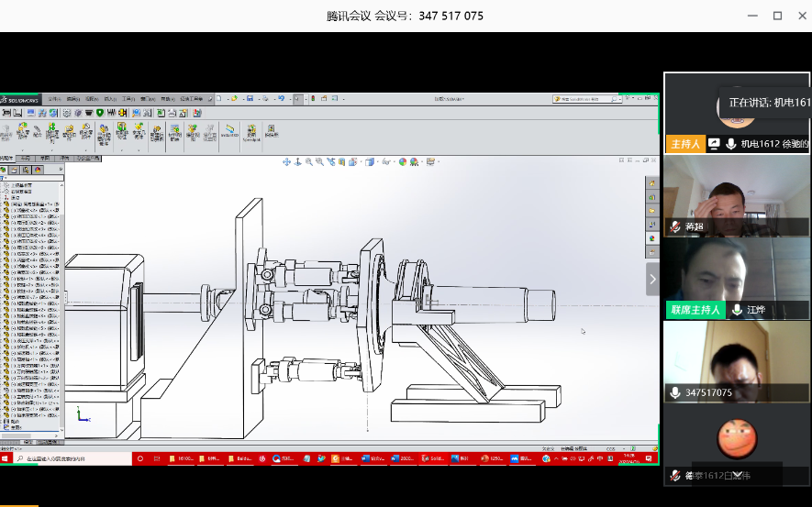Toggle microphone for 蒋超 participant

(675, 226)
